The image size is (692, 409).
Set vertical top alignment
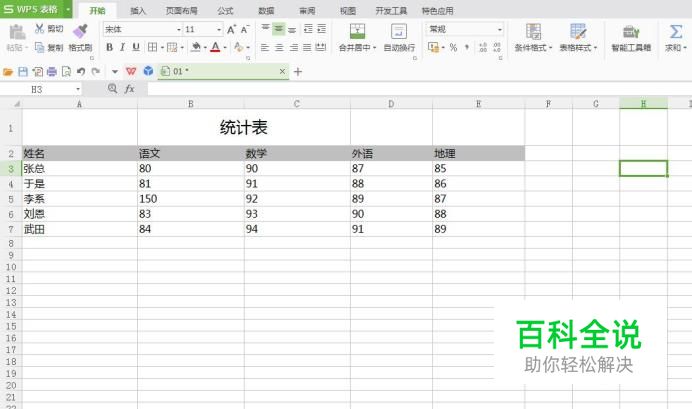[x=265, y=29]
